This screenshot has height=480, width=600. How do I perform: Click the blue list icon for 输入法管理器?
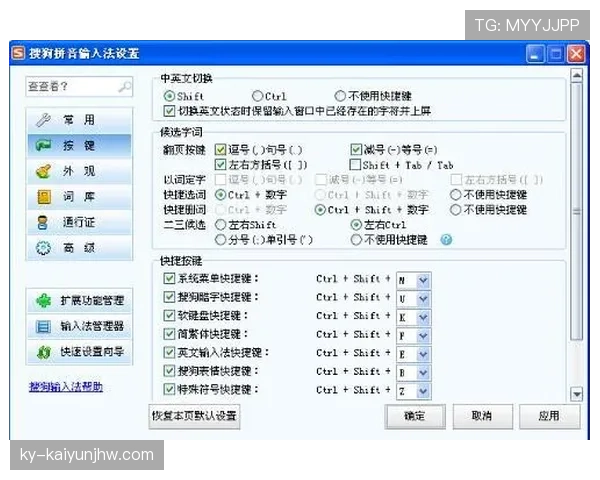click(x=43, y=327)
